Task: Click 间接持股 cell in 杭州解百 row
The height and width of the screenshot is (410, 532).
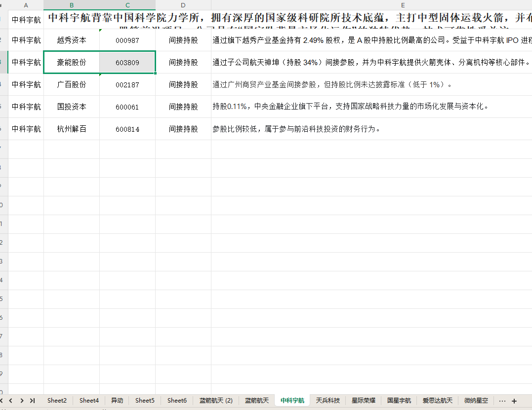Action: click(x=183, y=129)
